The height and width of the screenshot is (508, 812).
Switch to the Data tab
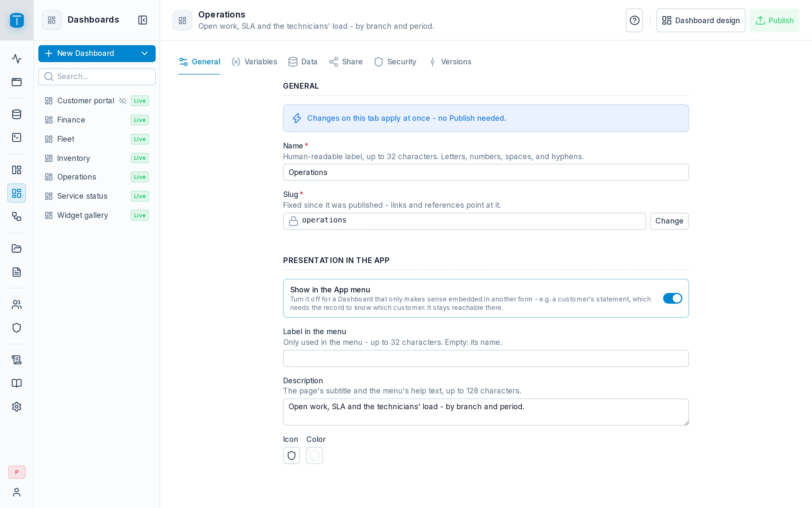click(x=303, y=62)
